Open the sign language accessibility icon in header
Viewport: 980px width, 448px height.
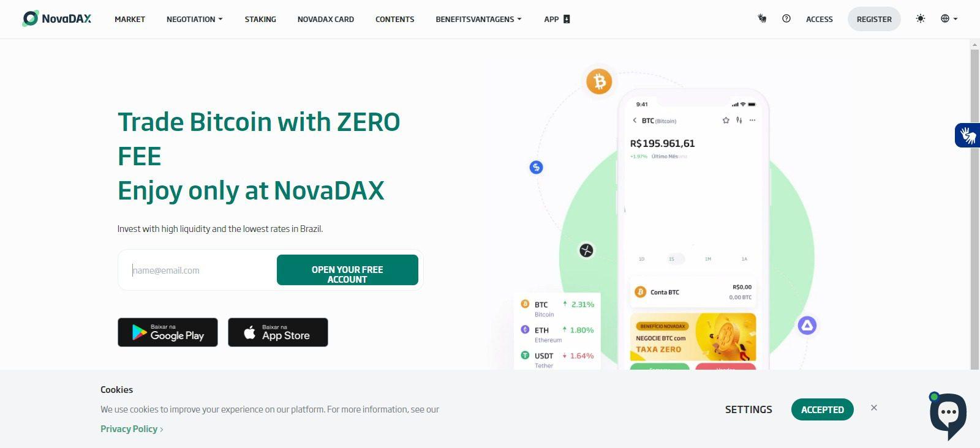[x=762, y=19]
